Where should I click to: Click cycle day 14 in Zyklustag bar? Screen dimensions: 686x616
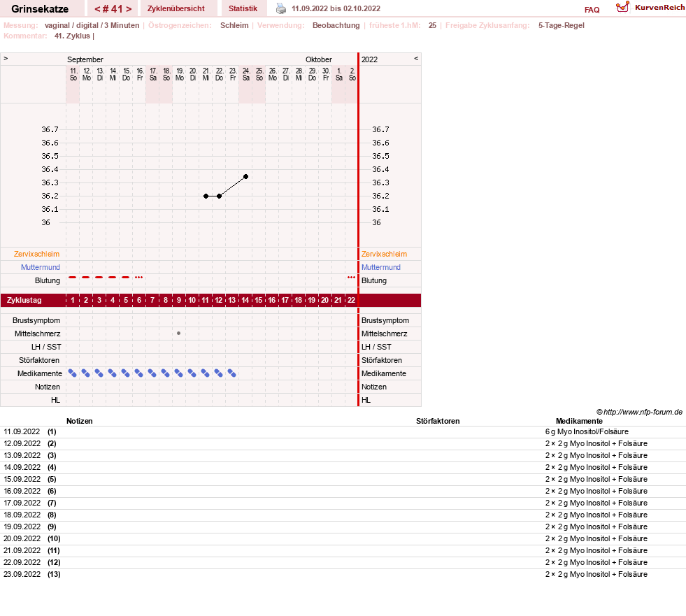click(x=245, y=300)
